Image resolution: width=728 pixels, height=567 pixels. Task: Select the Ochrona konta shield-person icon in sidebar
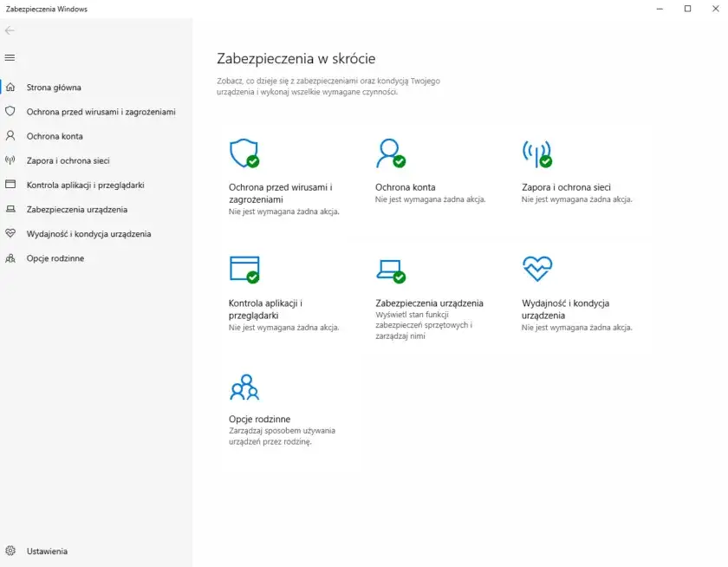point(12,135)
